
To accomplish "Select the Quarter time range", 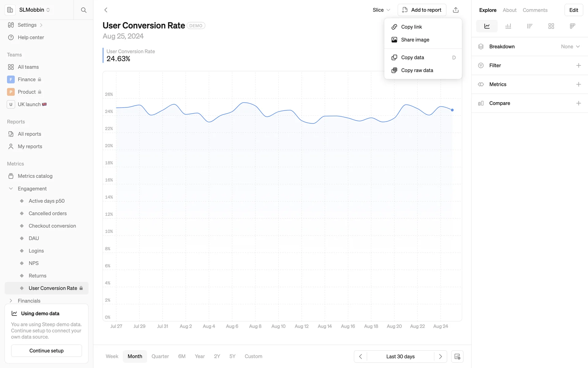I will [160, 356].
